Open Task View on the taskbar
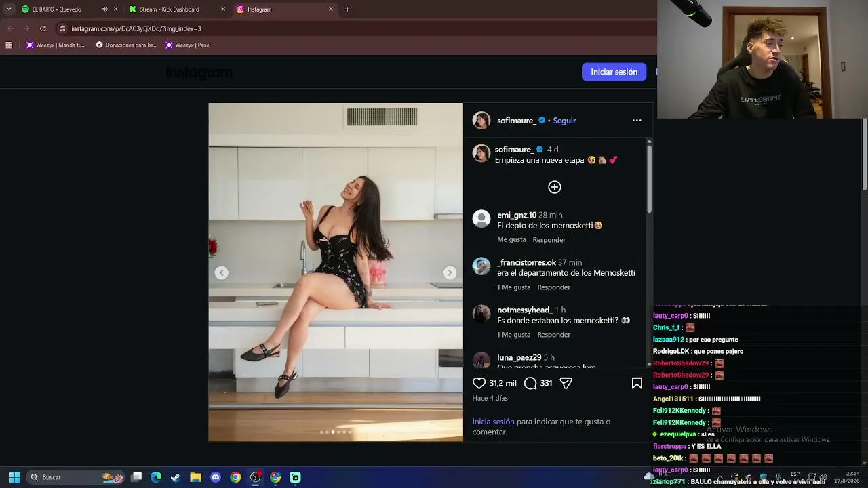 pyautogui.click(x=136, y=477)
